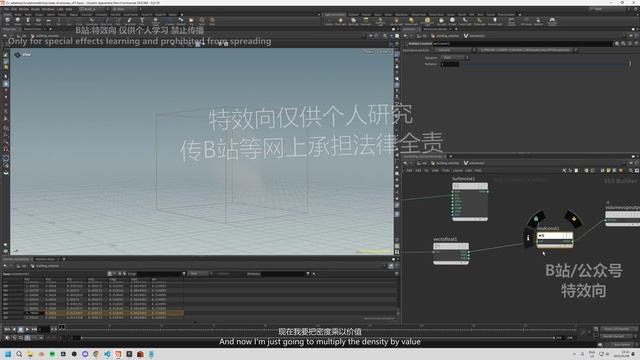The image size is (640, 360).
Task: Click the Switcher shelf tool
Action: pyautogui.click(x=538, y=21)
